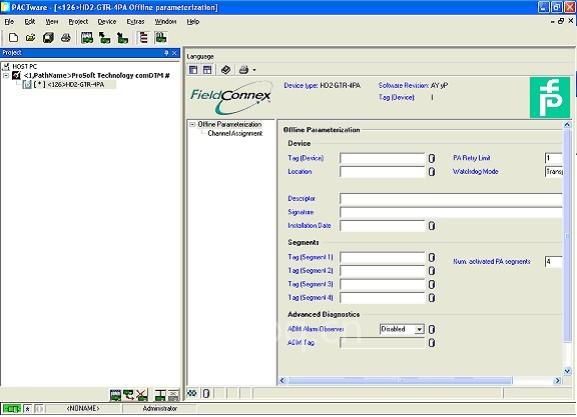Click status icon beside ADM Alarm Observer
Viewport: 577px width, 417px height.
click(432, 329)
